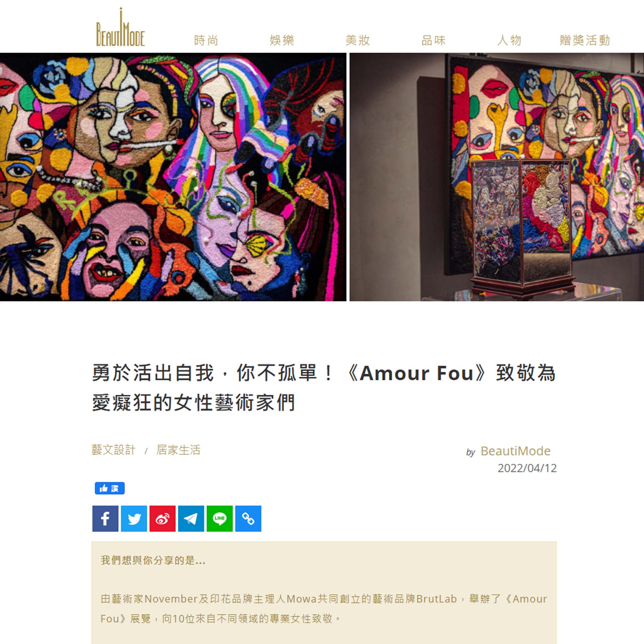Visit author BeautiMode link
Viewport: 644px width, 644px height.
pyautogui.click(x=515, y=451)
